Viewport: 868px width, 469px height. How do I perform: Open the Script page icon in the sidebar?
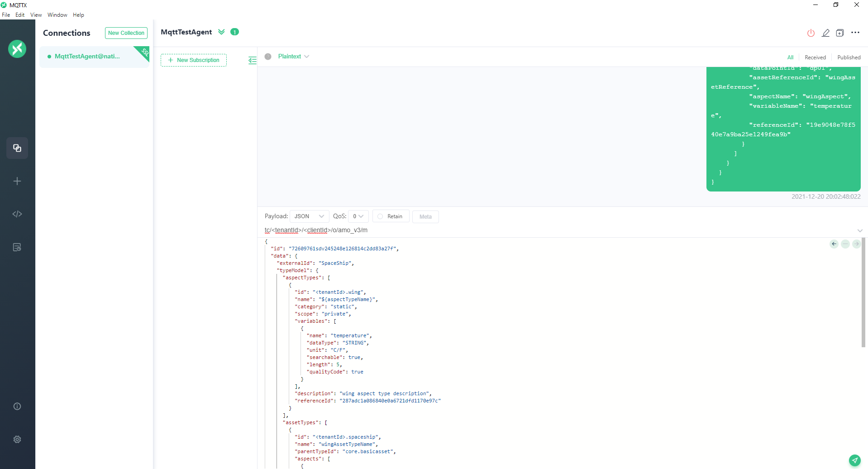point(17,214)
